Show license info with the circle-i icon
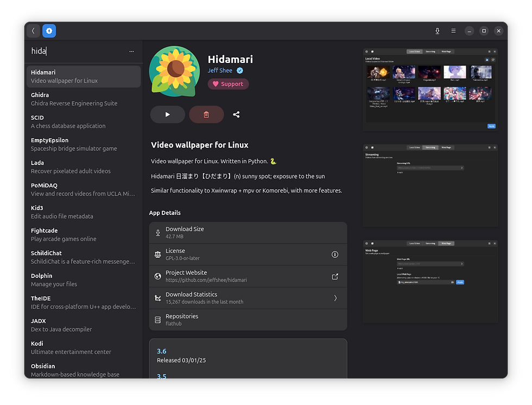 point(335,255)
